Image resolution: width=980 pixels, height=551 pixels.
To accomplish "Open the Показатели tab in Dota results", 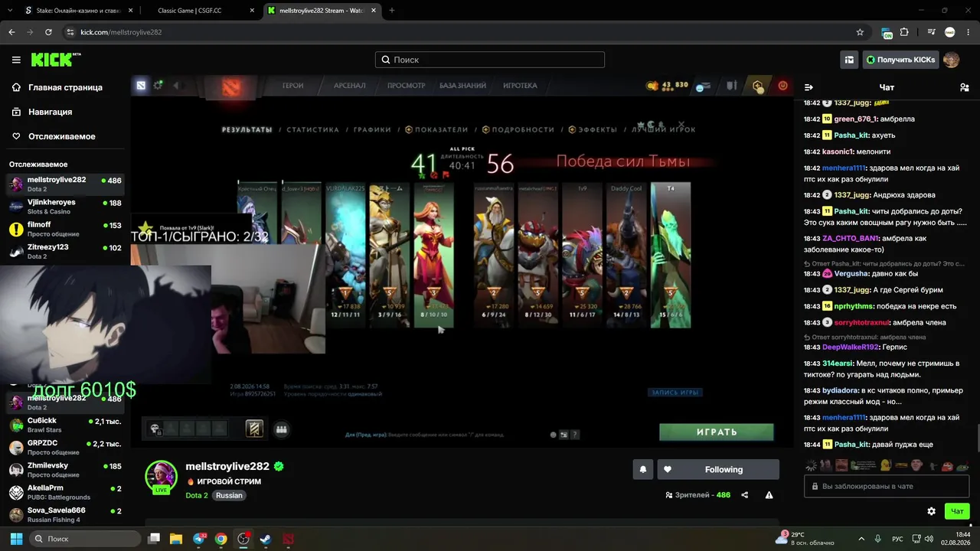I will click(436, 130).
